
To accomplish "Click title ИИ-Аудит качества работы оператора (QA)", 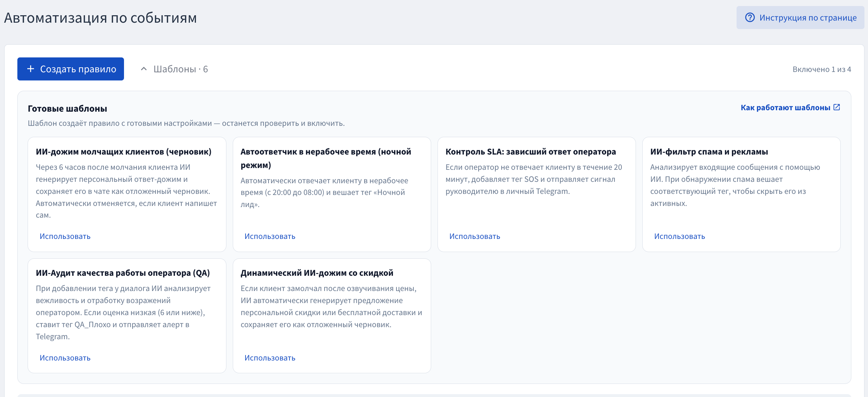I will [x=123, y=273].
